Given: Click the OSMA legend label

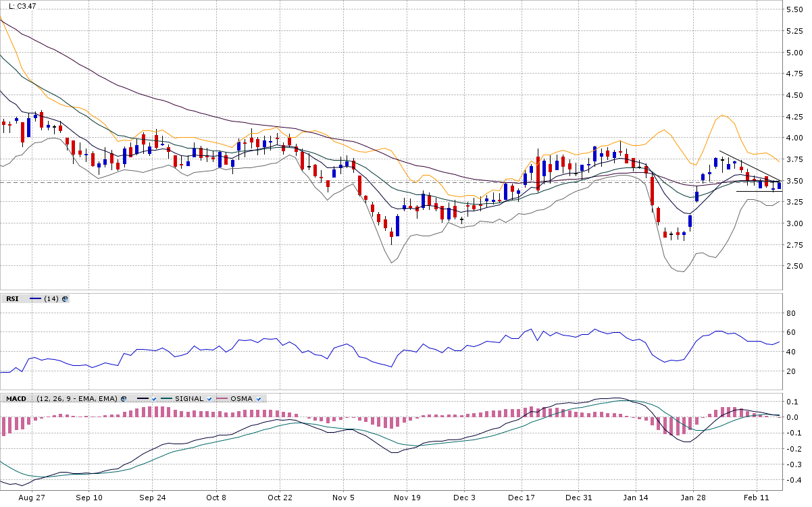Looking at the screenshot, I should [x=241, y=398].
